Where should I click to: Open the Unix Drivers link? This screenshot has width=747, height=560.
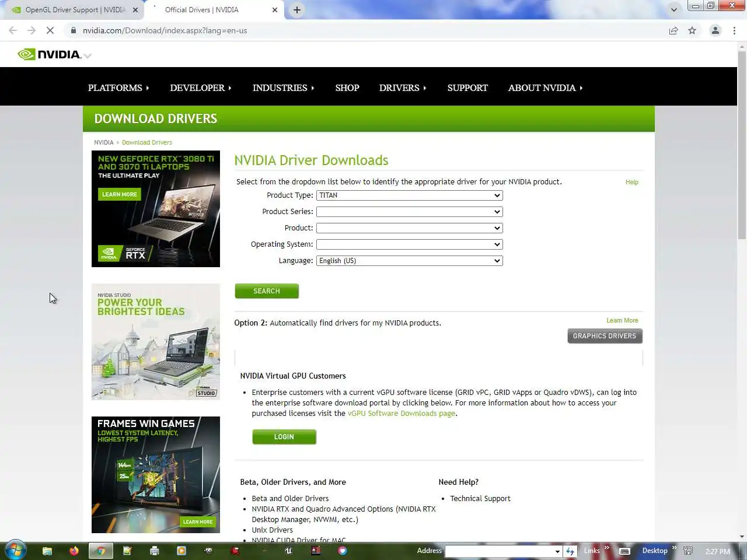273,530
